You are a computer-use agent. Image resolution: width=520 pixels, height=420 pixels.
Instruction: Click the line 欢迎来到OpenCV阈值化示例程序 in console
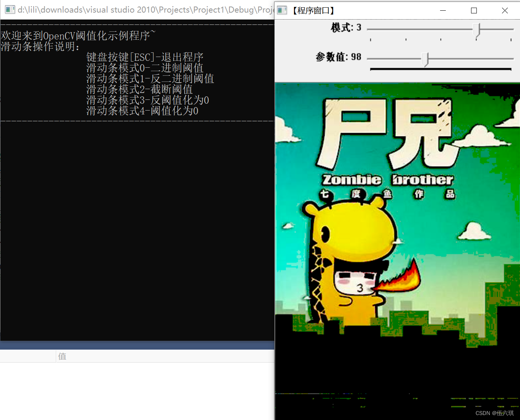coord(78,36)
